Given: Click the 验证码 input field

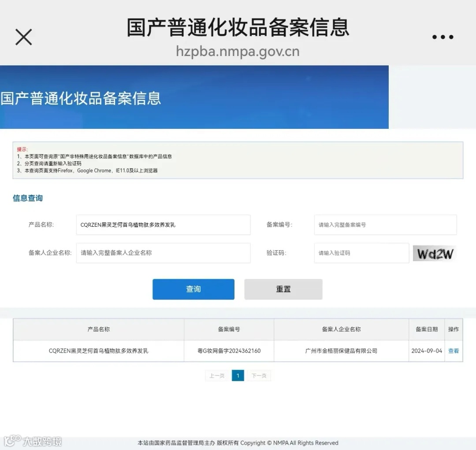Looking at the screenshot, I should (361, 253).
